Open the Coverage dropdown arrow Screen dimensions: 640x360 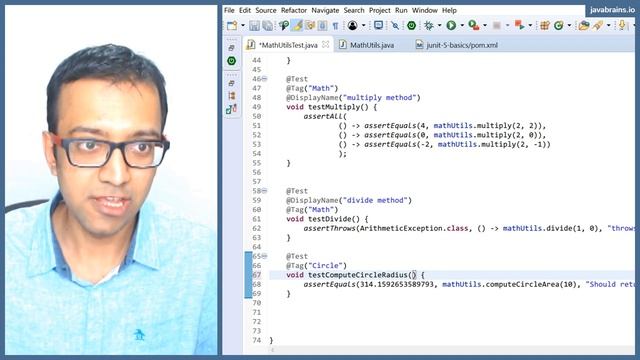click(x=485, y=26)
